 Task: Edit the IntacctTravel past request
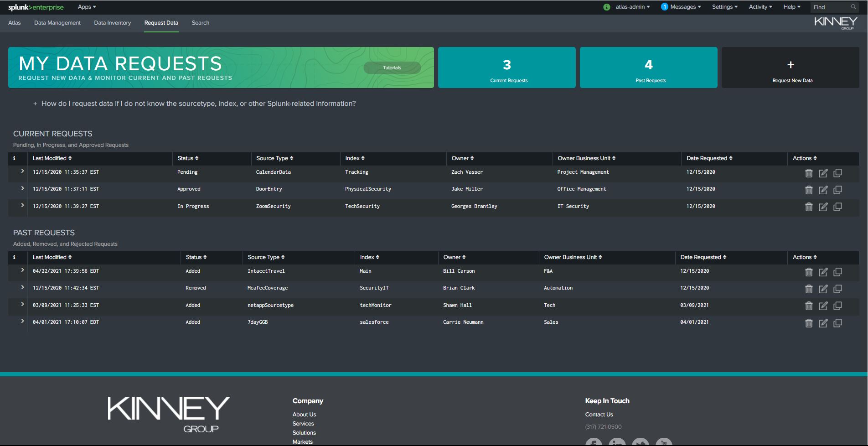point(823,272)
